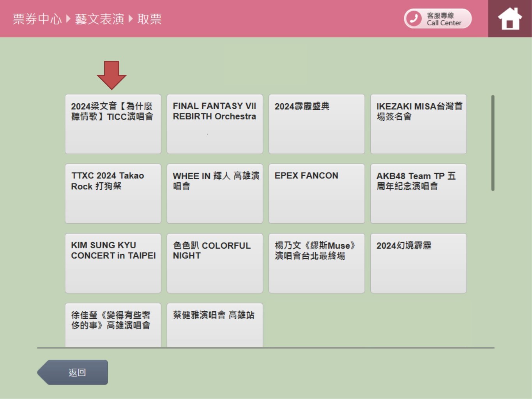The width and height of the screenshot is (532, 399).
Task: Open the 2024霹靂盛典 event tile
Action: (x=316, y=124)
